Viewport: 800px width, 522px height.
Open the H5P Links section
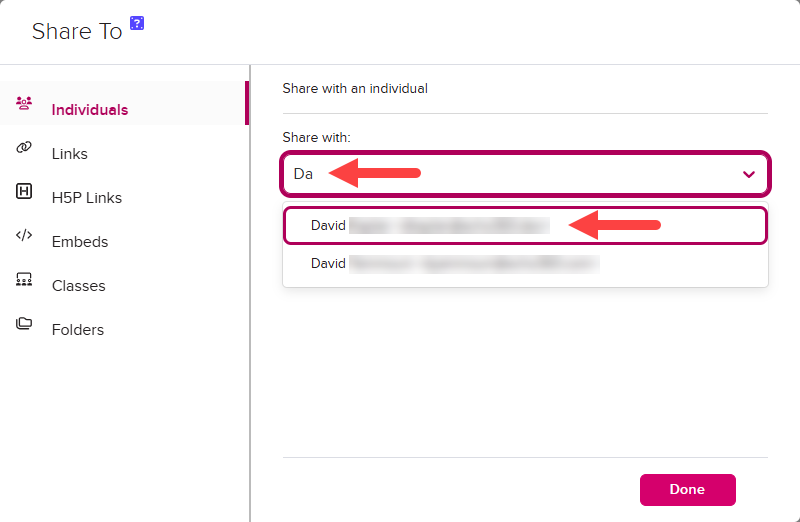[x=87, y=198]
